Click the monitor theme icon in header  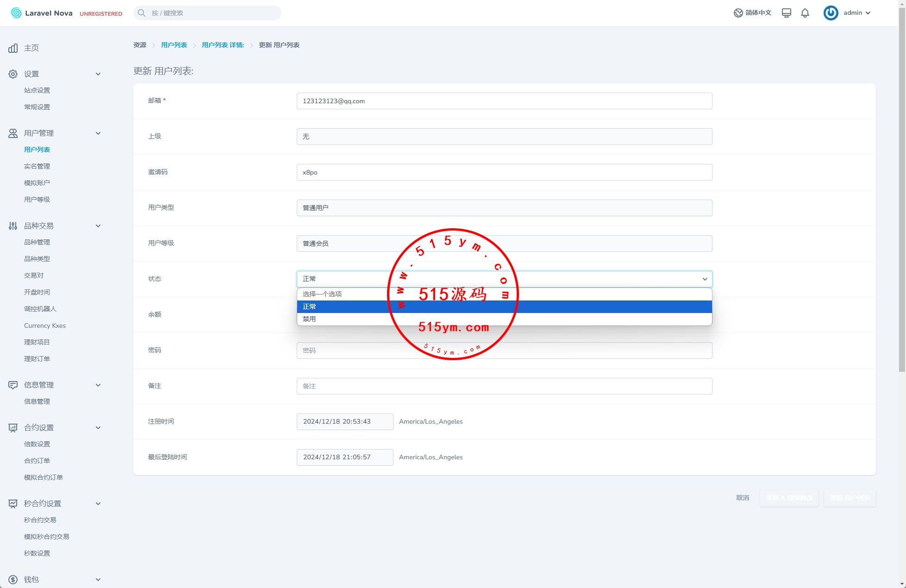point(786,13)
